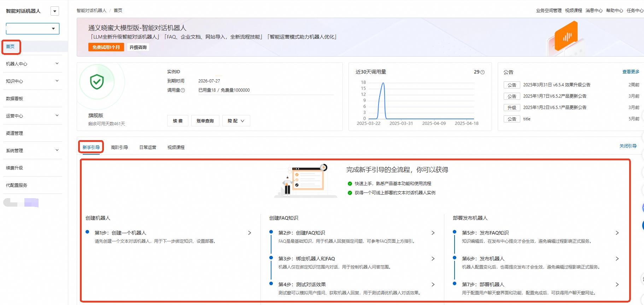Click 查看更多 in the 公告 panel
The height and width of the screenshot is (305, 644).
pos(631,72)
